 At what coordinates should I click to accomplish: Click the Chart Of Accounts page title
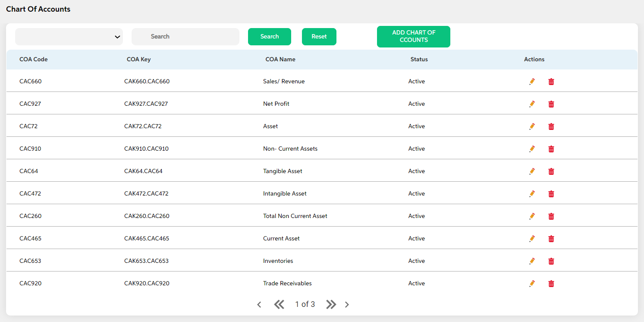(x=38, y=9)
